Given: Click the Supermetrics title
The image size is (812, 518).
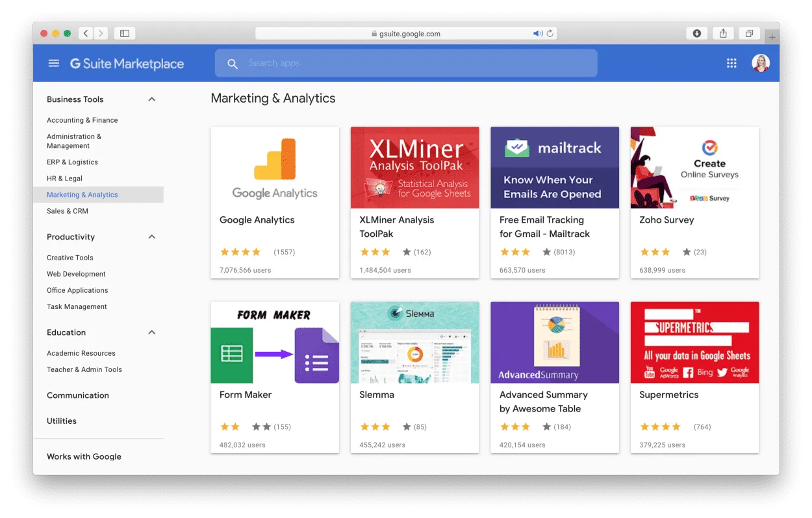Looking at the screenshot, I should (669, 395).
